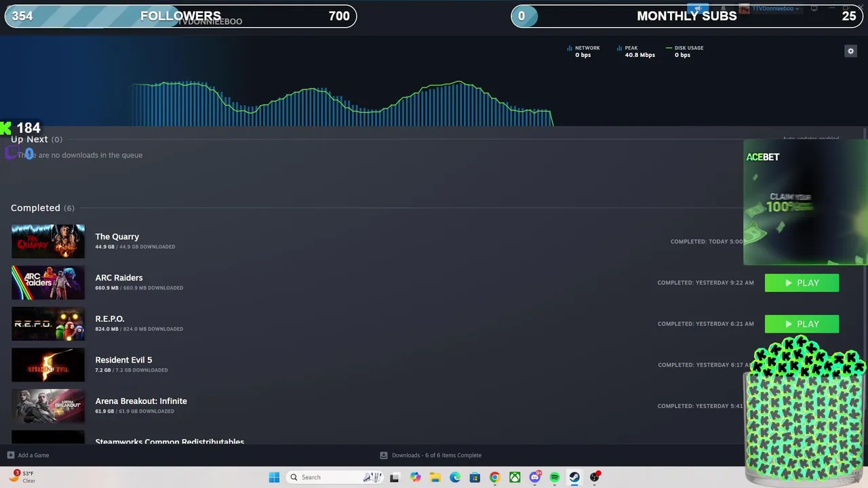Screen dimensions: 868x488
Task: Play R.E.P.O.
Action: click(x=802, y=324)
